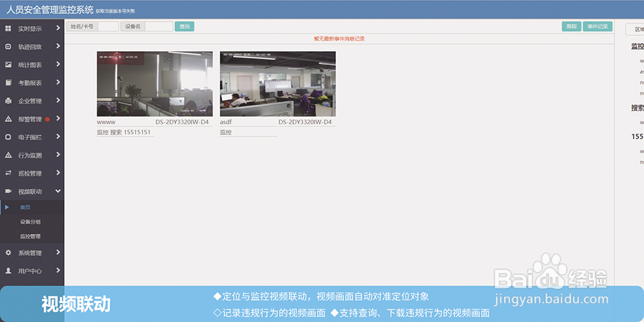Viewport: 644px width, 322px height.
Task: Click the 查找 search button
Action: click(184, 27)
